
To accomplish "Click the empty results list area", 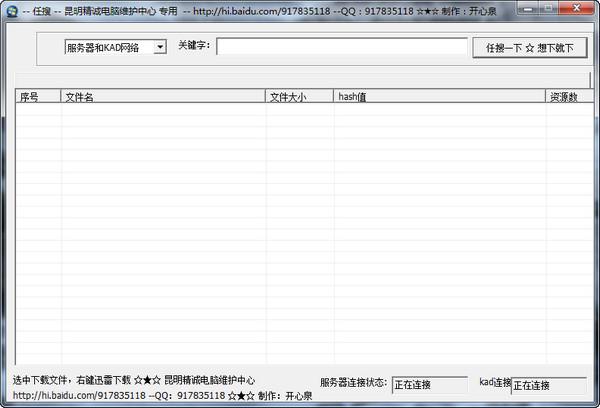I will (300, 230).
